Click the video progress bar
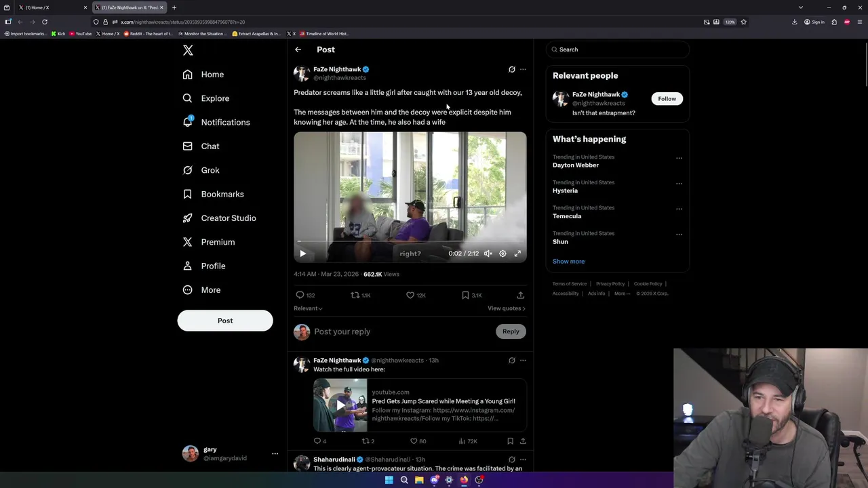 [410, 241]
